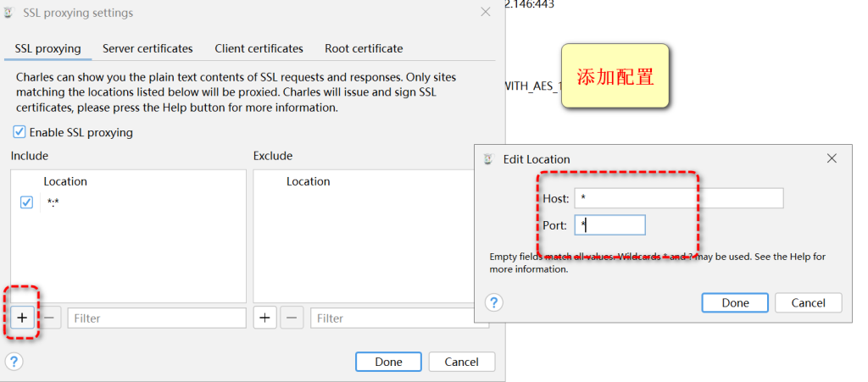The width and height of the screenshot is (868, 382).
Task: Click the Include list Filter field
Action: [x=157, y=318]
